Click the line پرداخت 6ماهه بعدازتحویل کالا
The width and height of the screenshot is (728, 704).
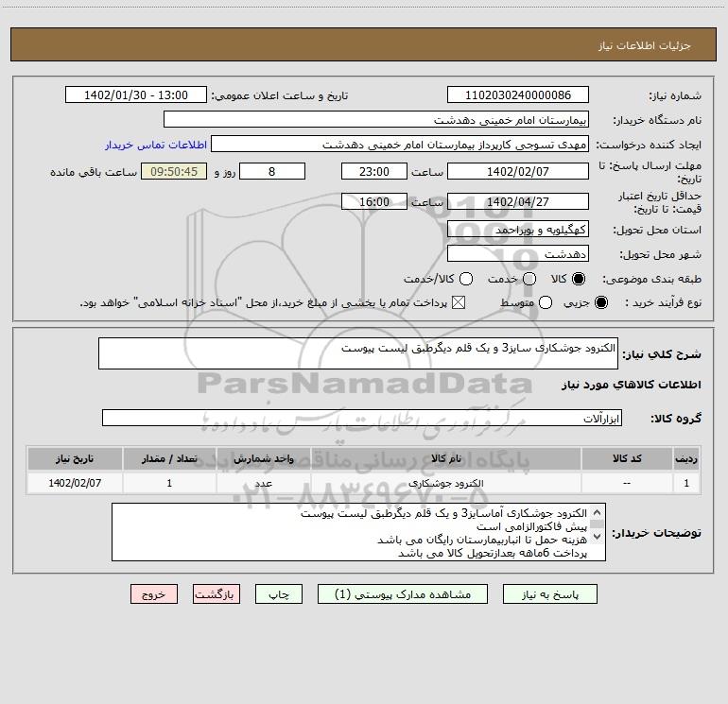493,553
